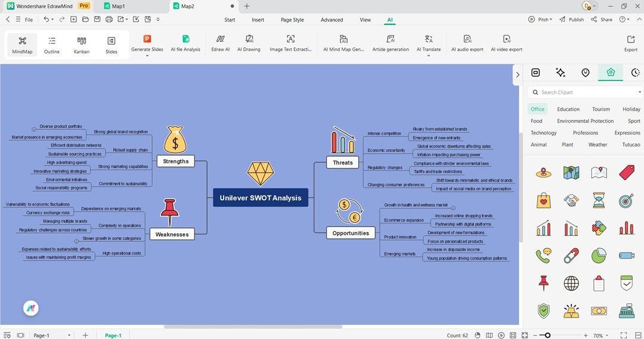Image resolution: width=644 pixels, height=339 pixels.
Task: Insert the green shield clipart
Action: (544, 310)
